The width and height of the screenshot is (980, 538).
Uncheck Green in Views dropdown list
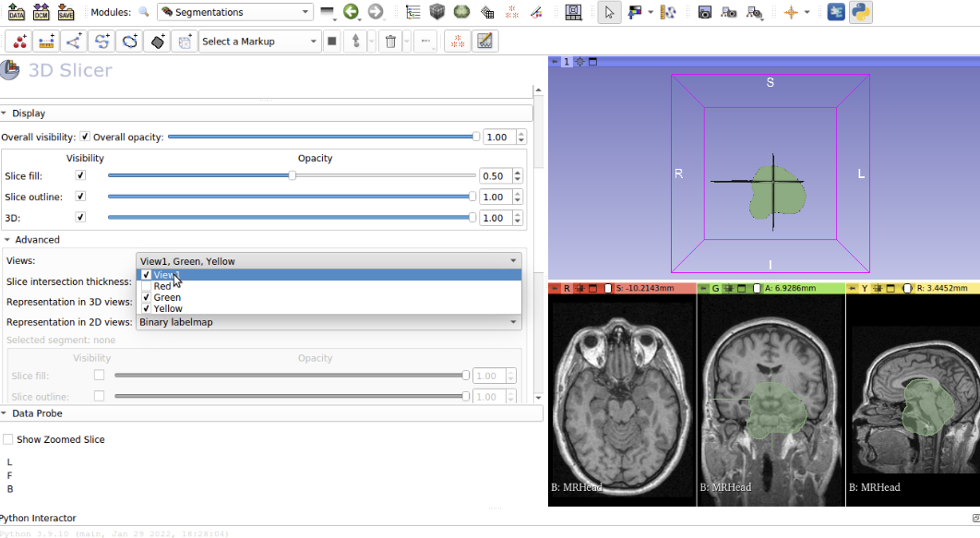pyautogui.click(x=146, y=297)
